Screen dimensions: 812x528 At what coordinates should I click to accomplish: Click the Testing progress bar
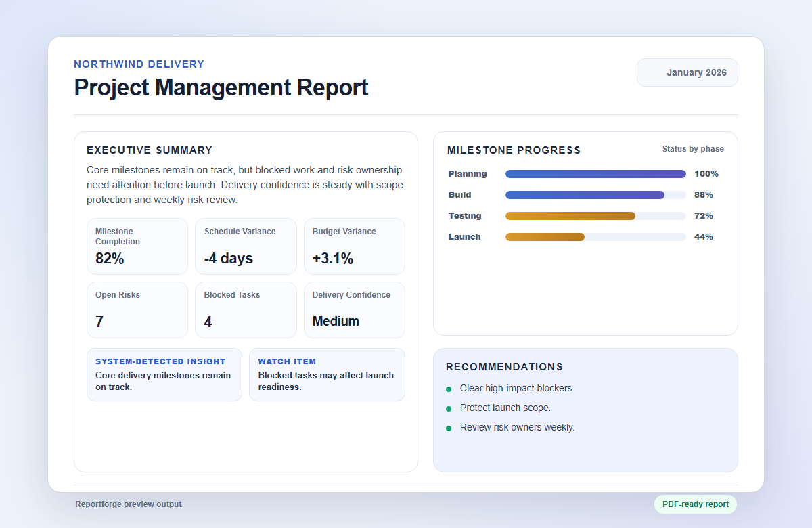[595, 216]
